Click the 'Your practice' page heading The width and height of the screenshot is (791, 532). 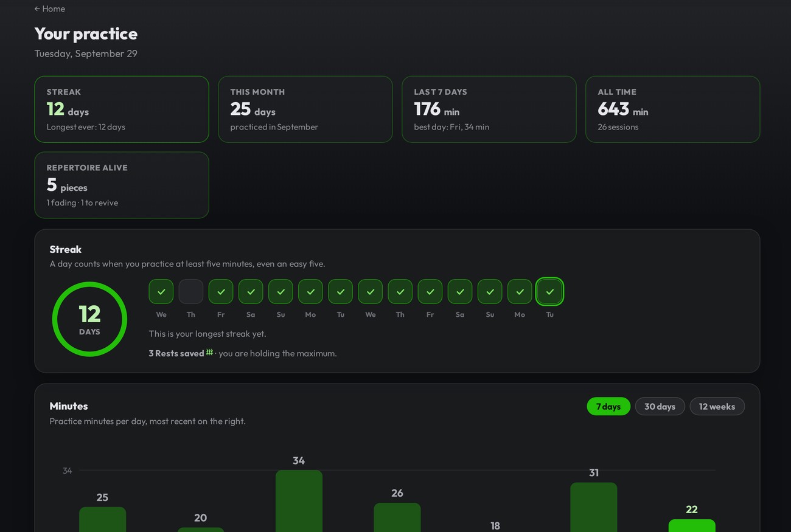86,33
